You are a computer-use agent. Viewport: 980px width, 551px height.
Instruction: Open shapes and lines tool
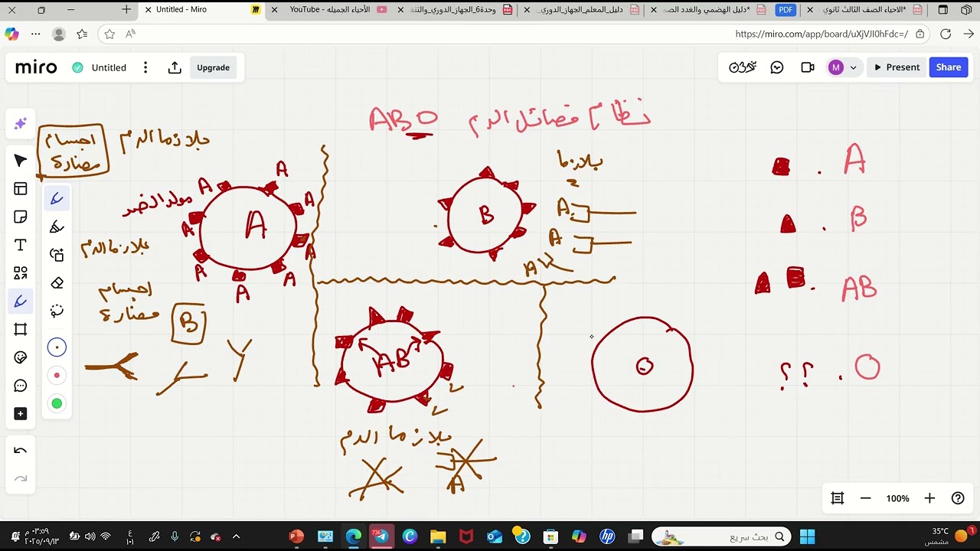[21, 273]
